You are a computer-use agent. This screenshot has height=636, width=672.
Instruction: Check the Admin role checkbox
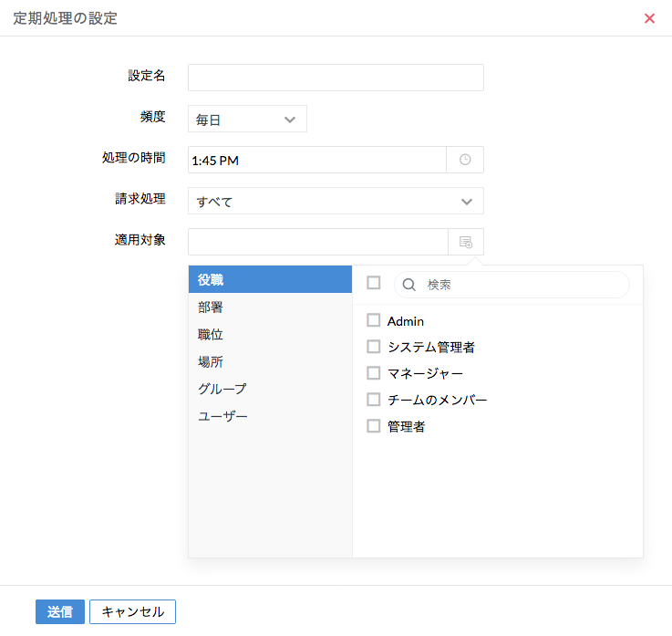(x=373, y=320)
